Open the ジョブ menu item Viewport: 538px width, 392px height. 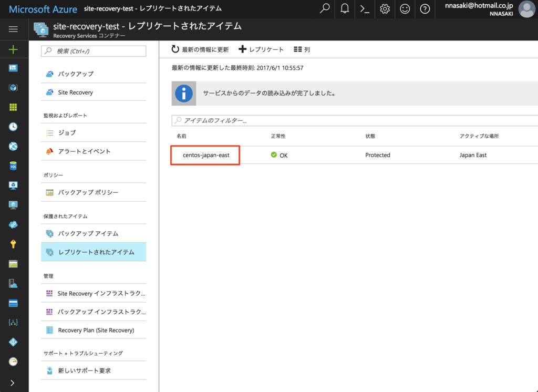point(94,132)
